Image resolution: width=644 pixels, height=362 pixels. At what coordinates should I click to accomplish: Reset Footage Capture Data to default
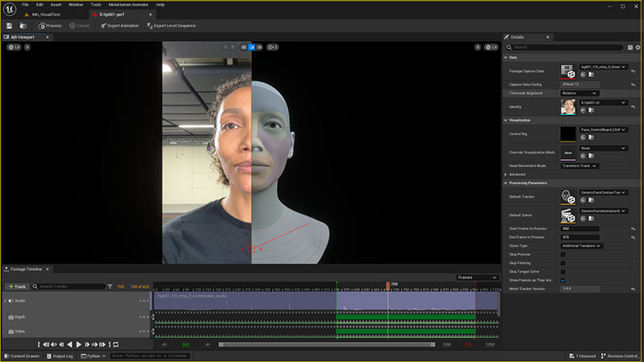coord(633,71)
